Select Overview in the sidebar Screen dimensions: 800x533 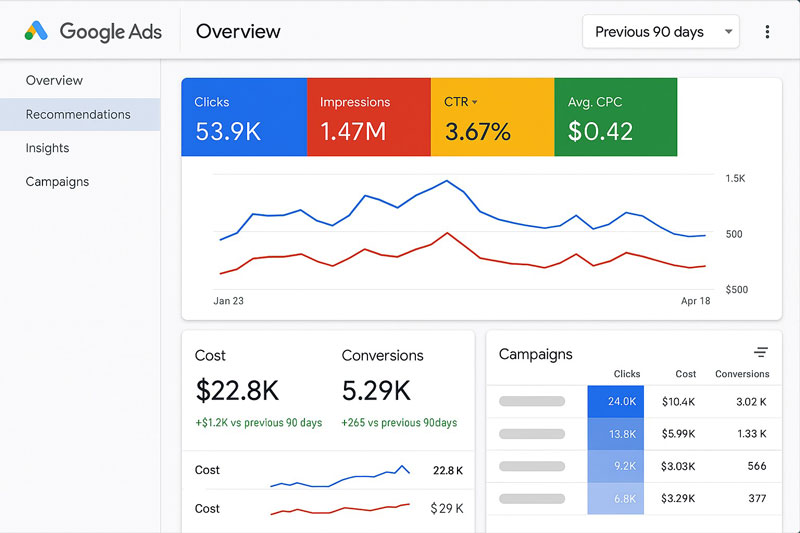click(x=54, y=80)
